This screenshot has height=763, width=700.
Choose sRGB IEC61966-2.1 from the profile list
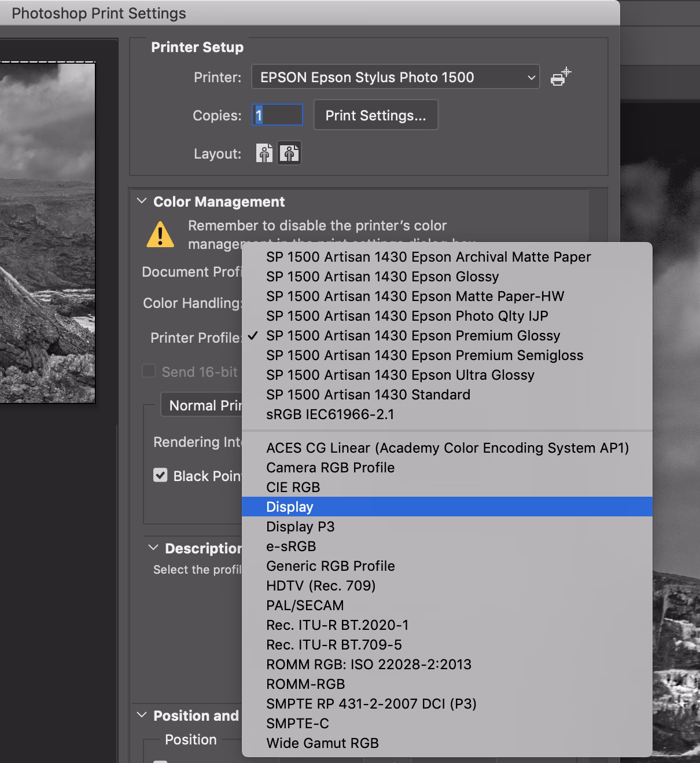329,414
